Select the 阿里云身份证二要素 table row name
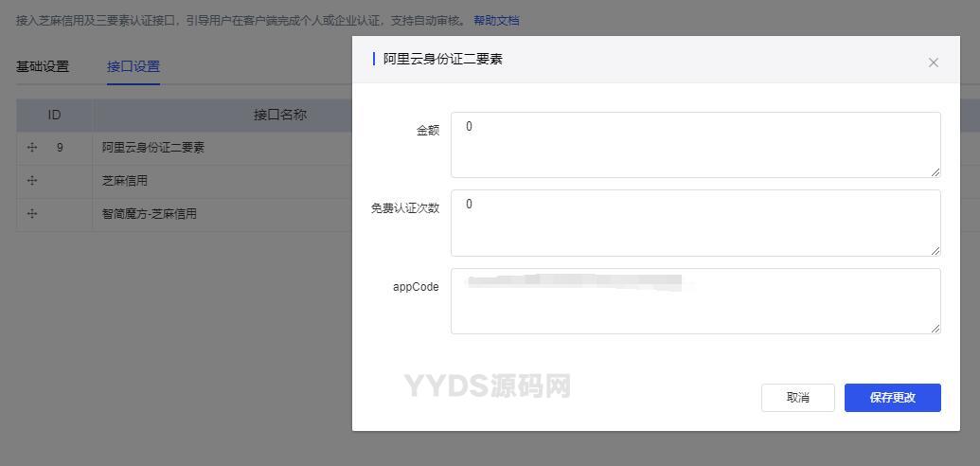The width and height of the screenshot is (980, 466). [x=153, y=148]
